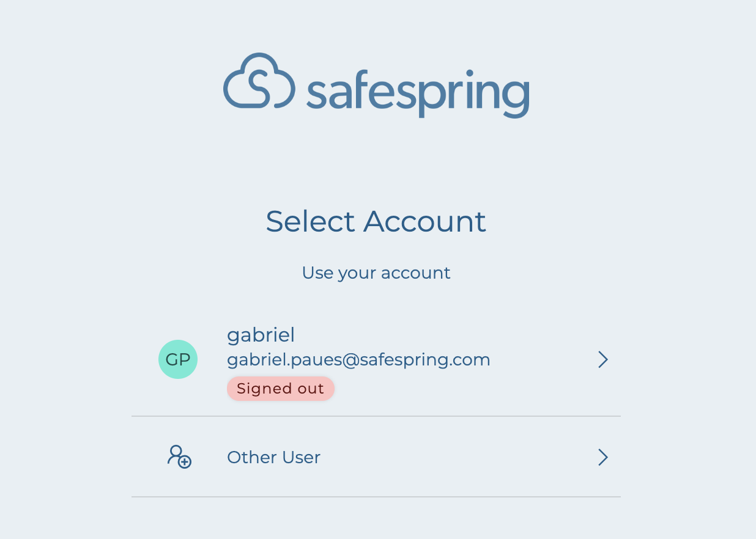Screen dimensions: 756x539
Task: Open the Other User chevron arrow
Action: point(602,457)
